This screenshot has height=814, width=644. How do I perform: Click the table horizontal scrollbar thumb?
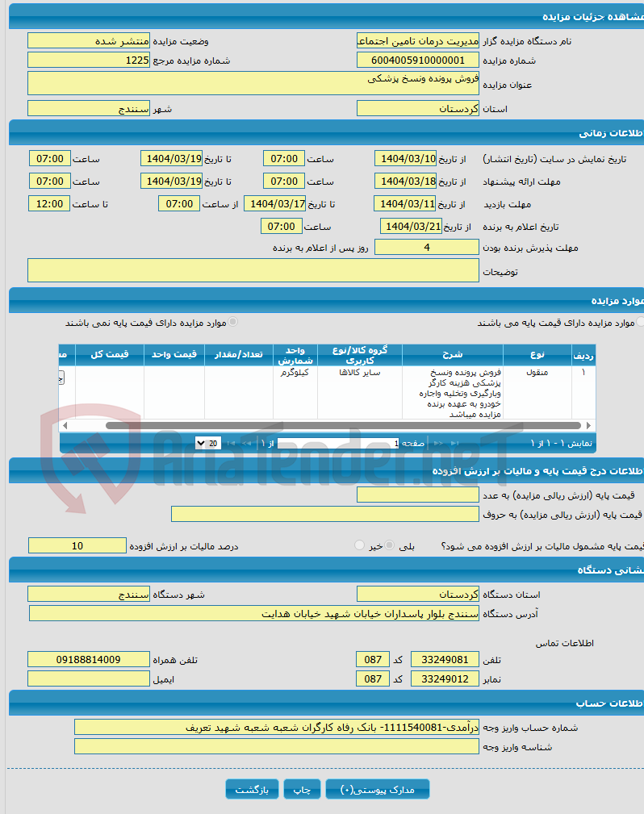point(343,425)
